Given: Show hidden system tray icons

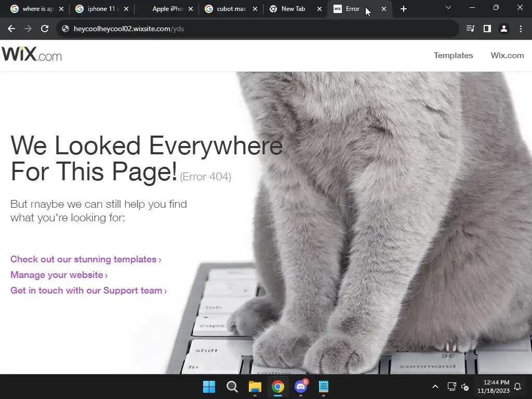Looking at the screenshot, I should 435,387.
